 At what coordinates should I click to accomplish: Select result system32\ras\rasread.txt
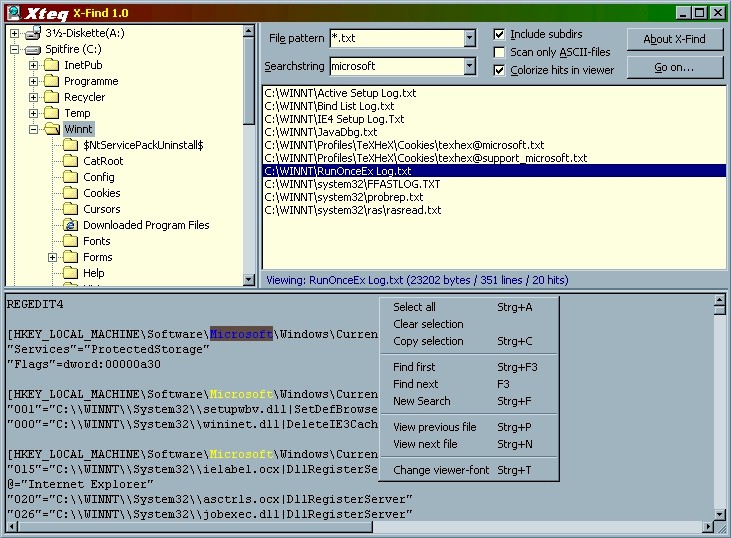[494, 210]
